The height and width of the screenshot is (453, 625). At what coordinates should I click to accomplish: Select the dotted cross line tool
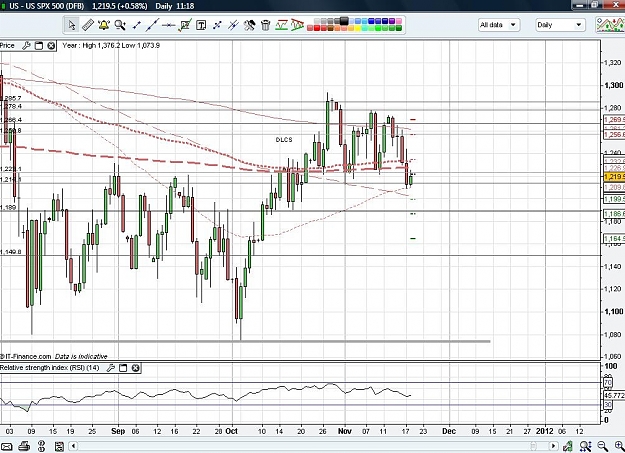click(x=217, y=26)
